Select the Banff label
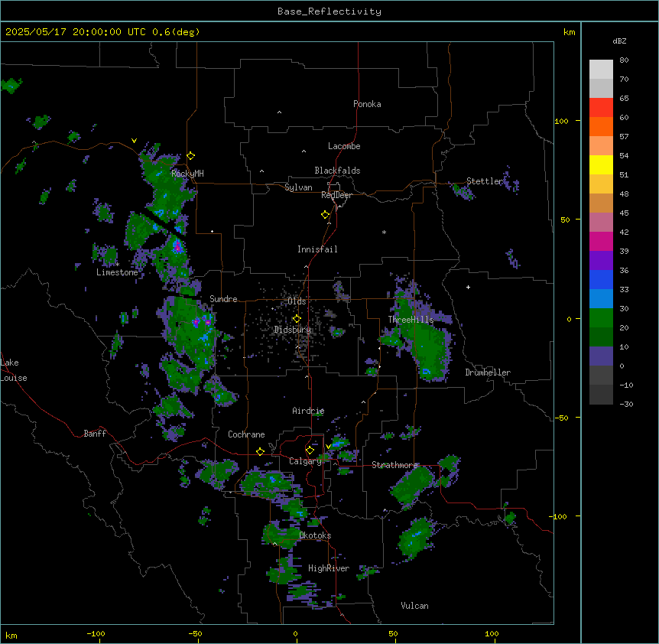This screenshot has width=659, height=644. (95, 434)
